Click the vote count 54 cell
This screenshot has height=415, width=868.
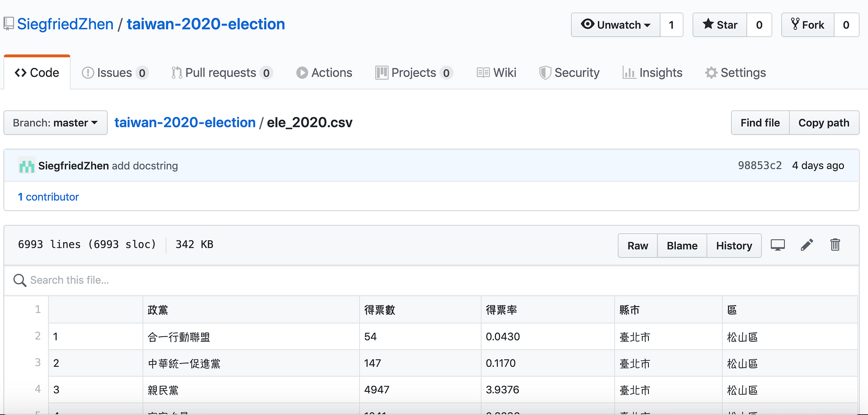tap(420, 337)
